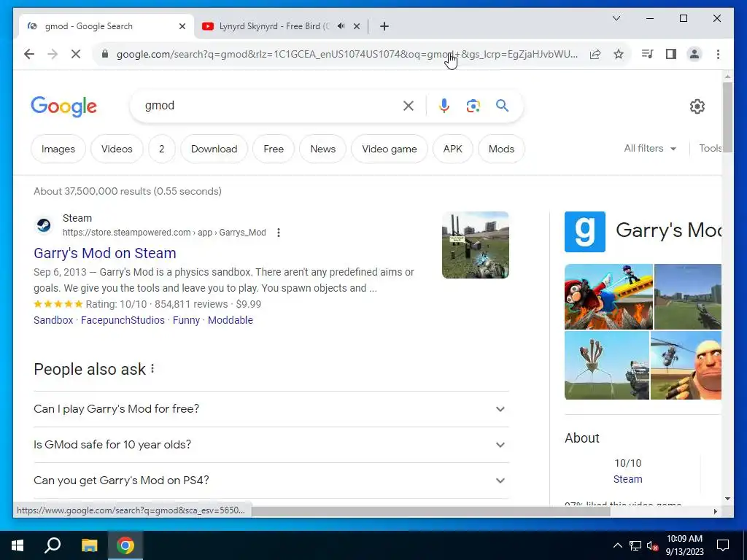Close the Lynyrd Skynyrd YouTube tab

[357, 26]
